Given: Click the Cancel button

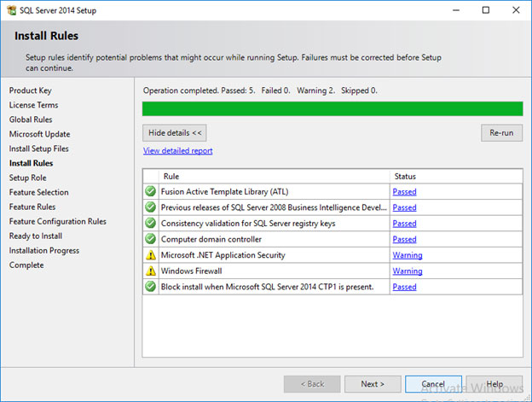Looking at the screenshot, I should [x=433, y=384].
